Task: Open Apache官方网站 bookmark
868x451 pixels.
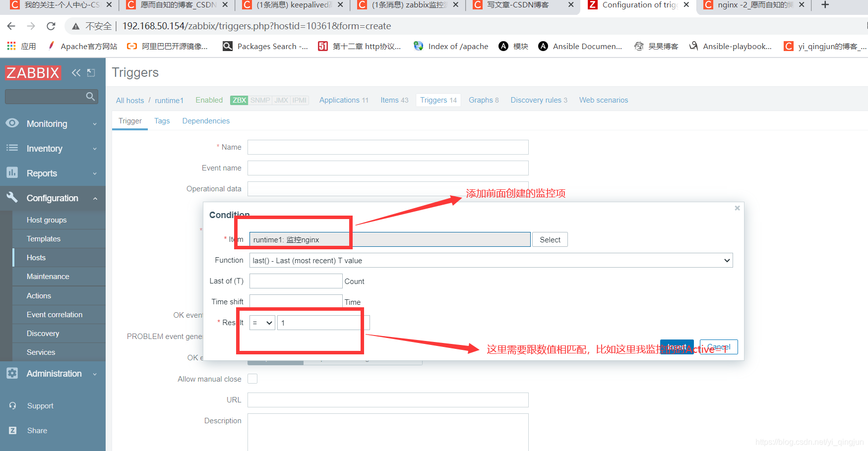Action: point(82,46)
